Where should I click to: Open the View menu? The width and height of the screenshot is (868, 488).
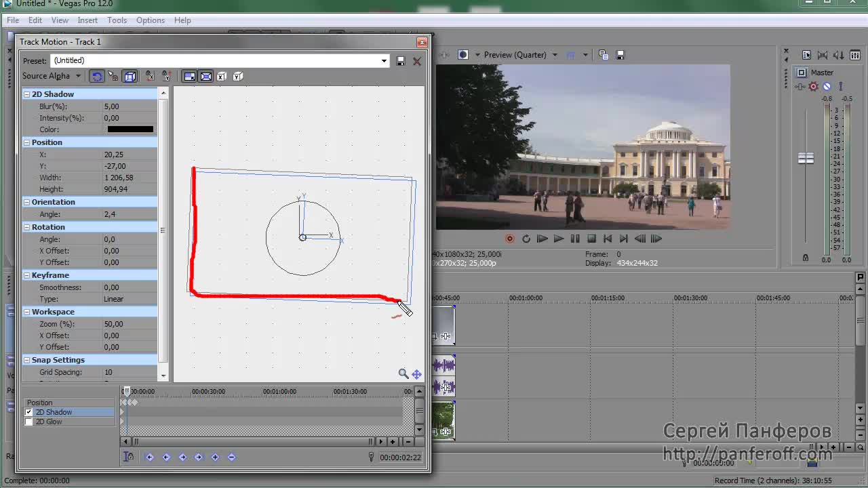click(x=60, y=20)
